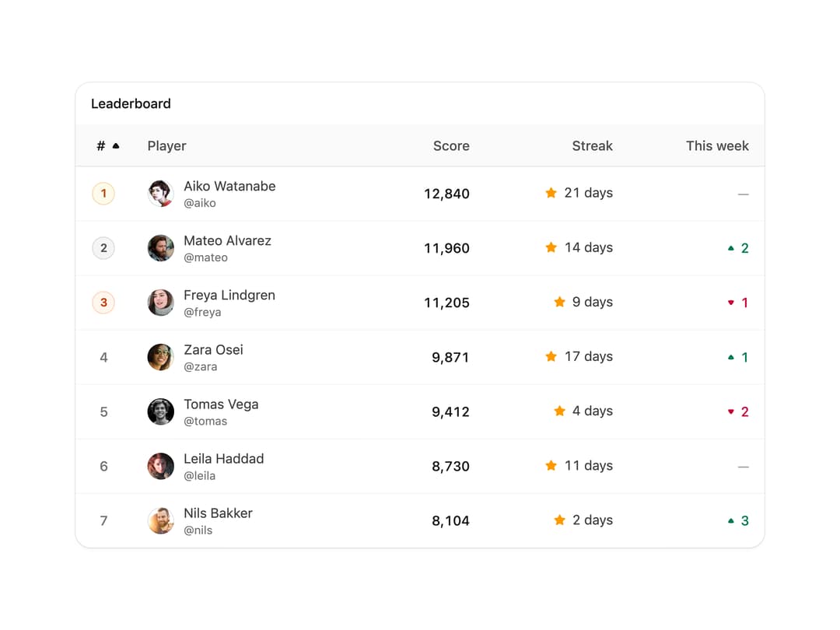Open Leila Haddad's avatar
Viewport: 840px width, 630px height.
(161, 466)
